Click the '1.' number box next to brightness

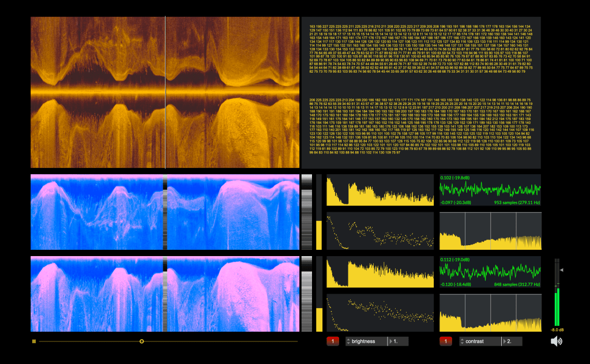pos(399,342)
